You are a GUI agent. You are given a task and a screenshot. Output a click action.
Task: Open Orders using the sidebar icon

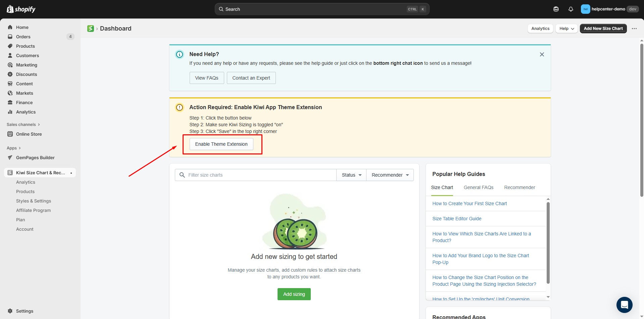10,37
